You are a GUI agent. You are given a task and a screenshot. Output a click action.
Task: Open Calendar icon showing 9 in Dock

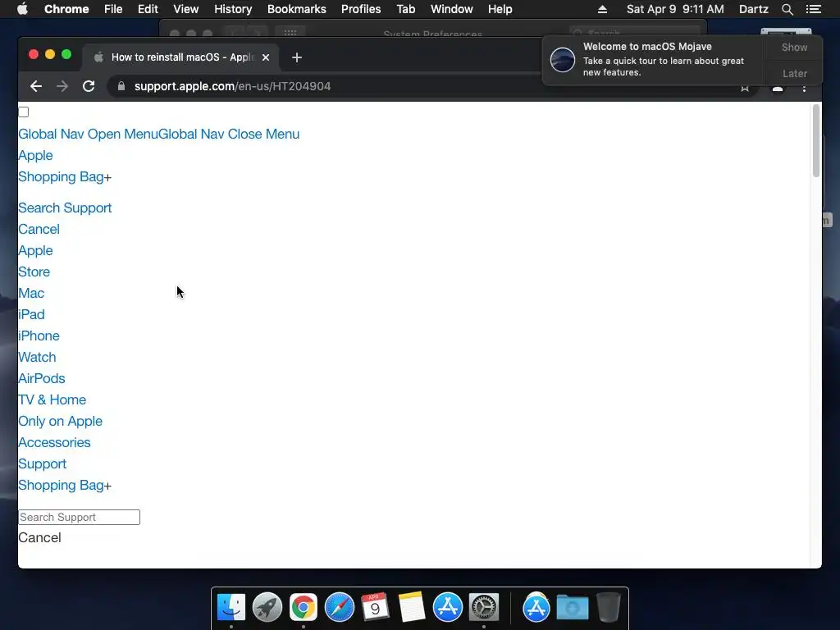click(375, 608)
